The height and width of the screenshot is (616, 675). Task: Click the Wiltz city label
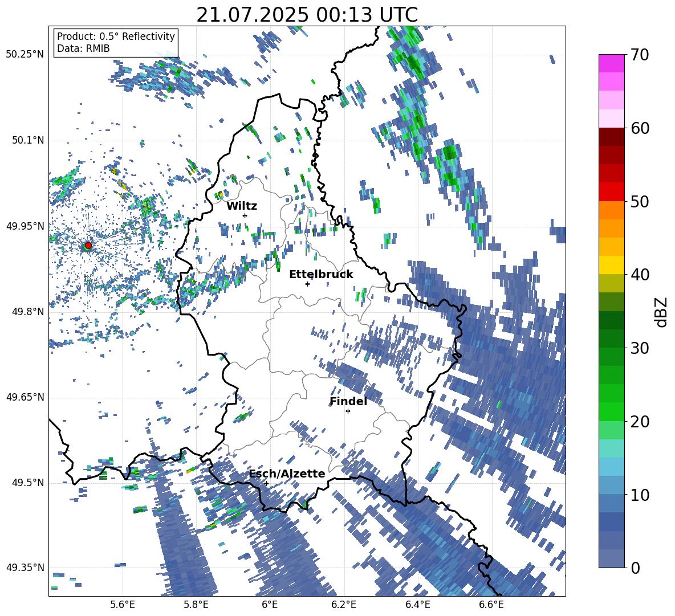tap(242, 206)
